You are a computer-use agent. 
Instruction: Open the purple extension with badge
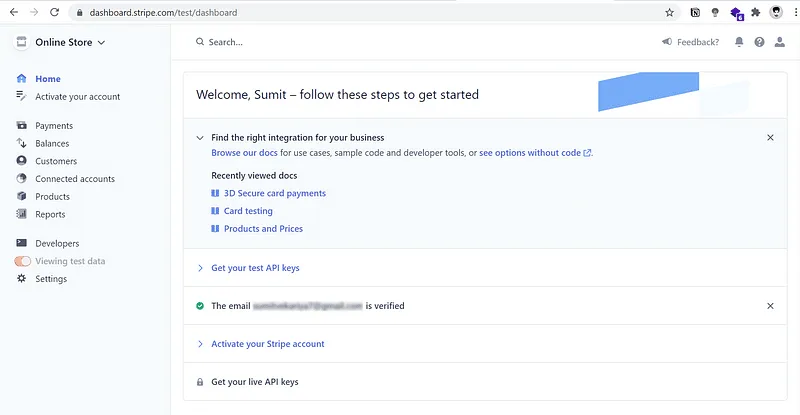tap(736, 13)
